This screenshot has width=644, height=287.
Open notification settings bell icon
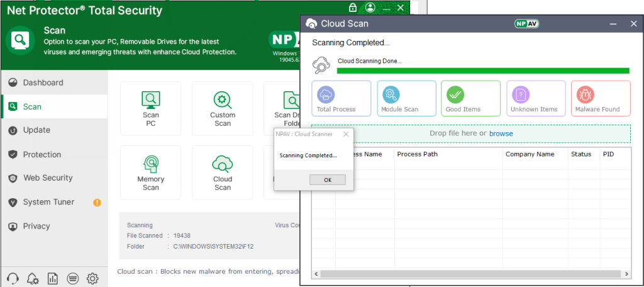click(x=32, y=278)
